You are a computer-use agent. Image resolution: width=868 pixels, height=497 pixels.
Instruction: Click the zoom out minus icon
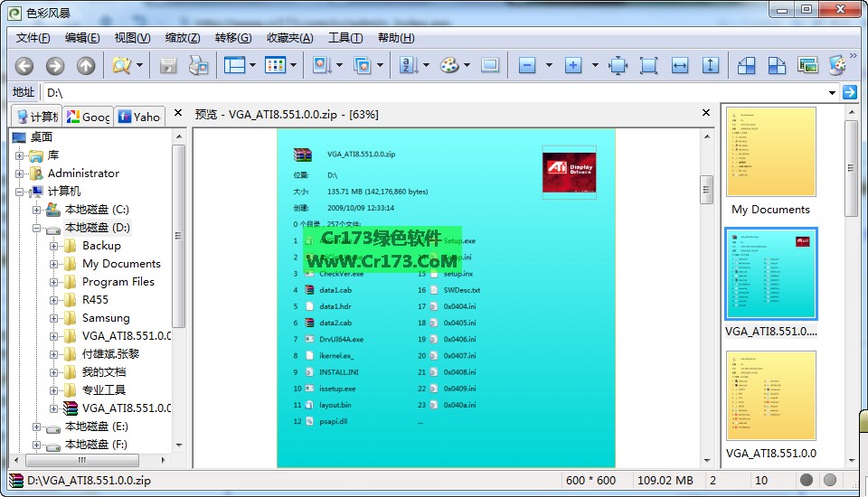[x=527, y=65]
